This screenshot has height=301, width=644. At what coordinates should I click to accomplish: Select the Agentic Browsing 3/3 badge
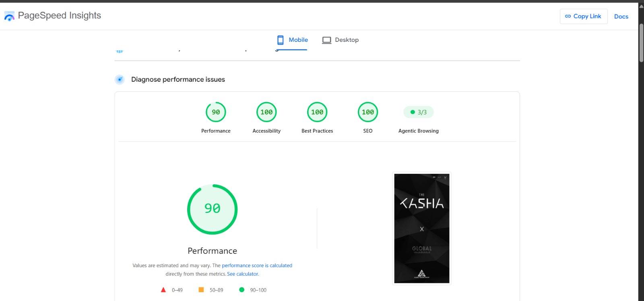pyautogui.click(x=419, y=112)
